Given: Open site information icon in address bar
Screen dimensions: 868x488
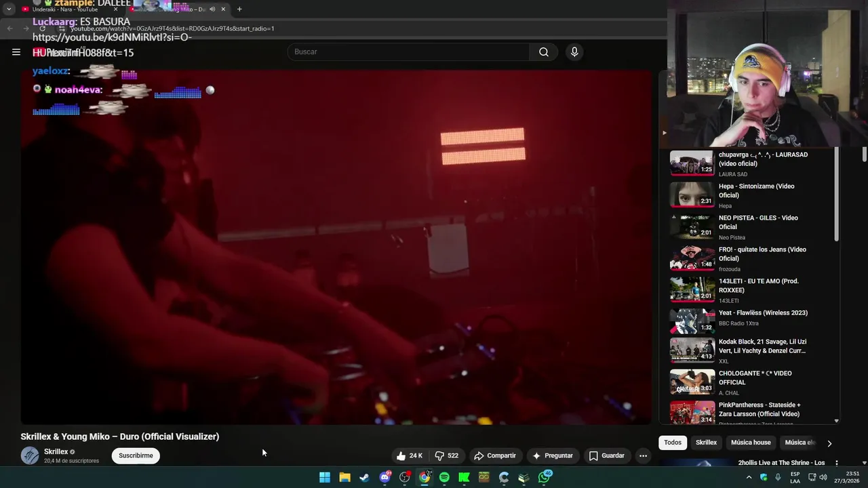Looking at the screenshot, I should pos(62,28).
